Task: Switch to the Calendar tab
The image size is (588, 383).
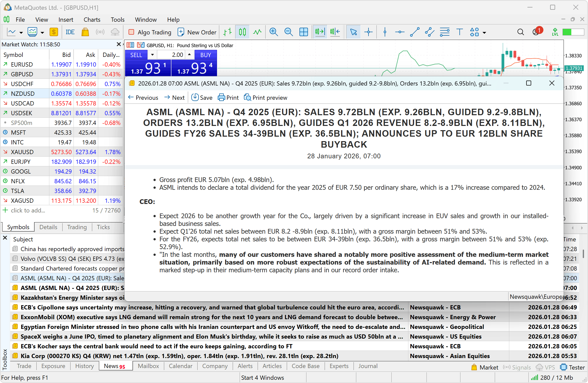Action: [x=180, y=366]
